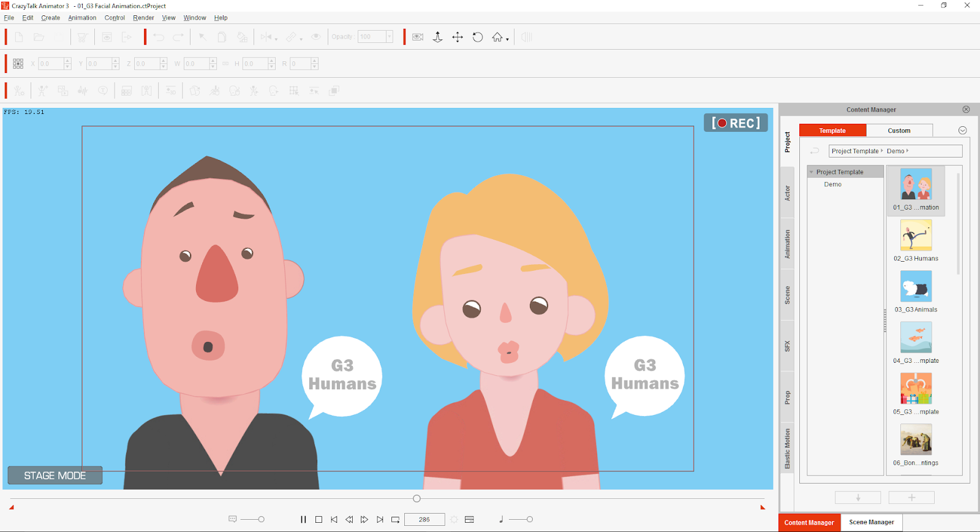Open the Animation menu
Viewport: 980px width, 532px height.
coord(82,18)
